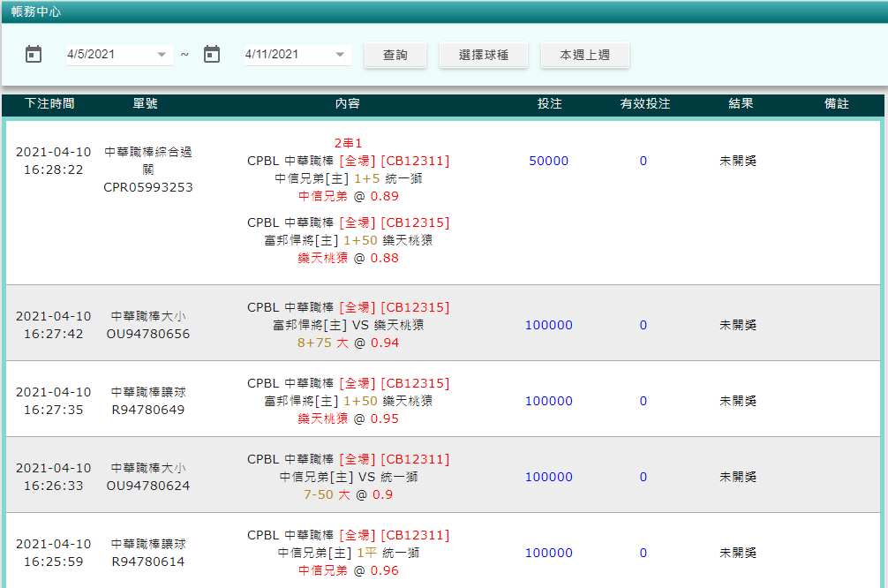The width and height of the screenshot is (888, 588).
Task: Click the 投注 column header
Action: coord(550,103)
